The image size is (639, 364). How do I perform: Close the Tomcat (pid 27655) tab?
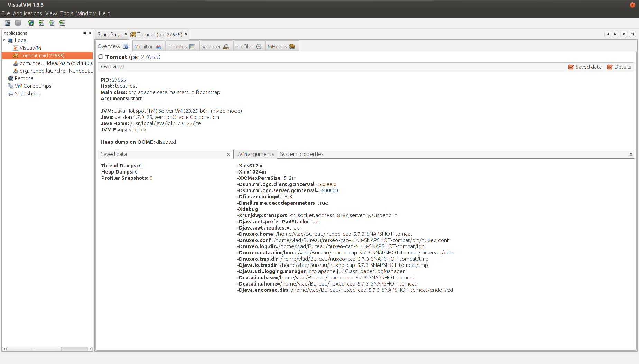[186, 34]
